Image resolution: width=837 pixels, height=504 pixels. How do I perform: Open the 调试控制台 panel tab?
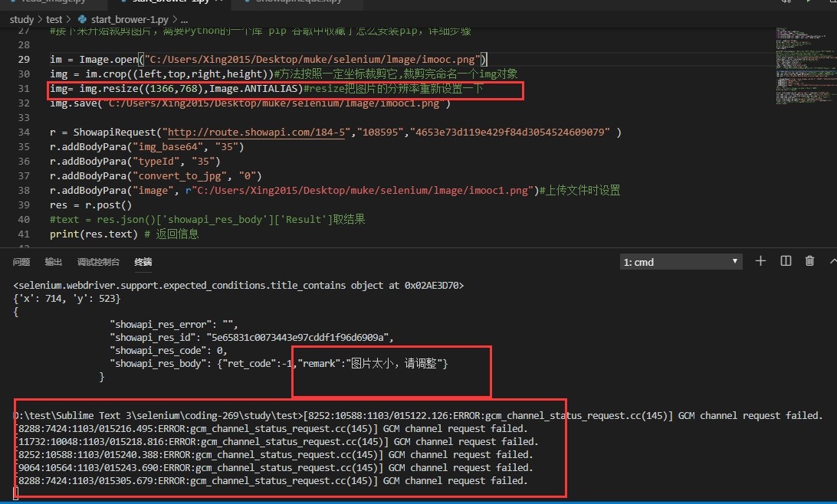coord(98,262)
